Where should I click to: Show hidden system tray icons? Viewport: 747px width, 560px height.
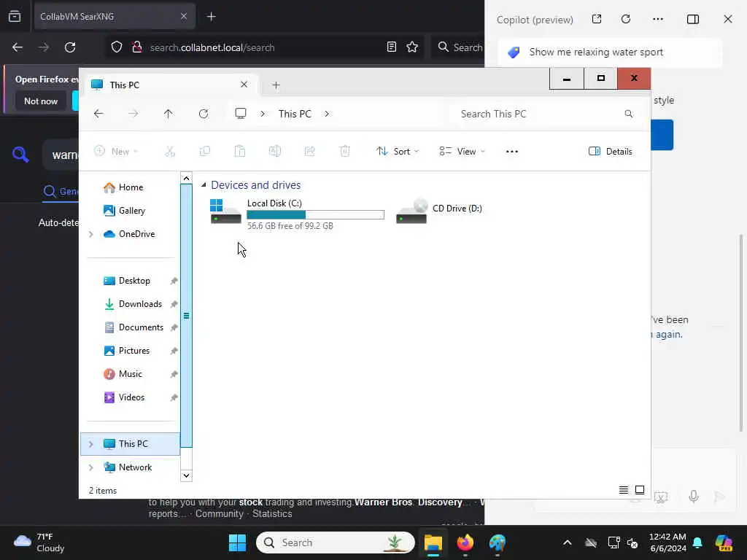(x=568, y=542)
